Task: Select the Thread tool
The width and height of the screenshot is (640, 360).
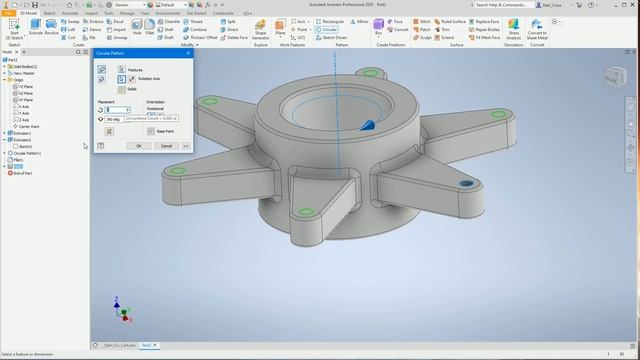Action: point(193,22)
